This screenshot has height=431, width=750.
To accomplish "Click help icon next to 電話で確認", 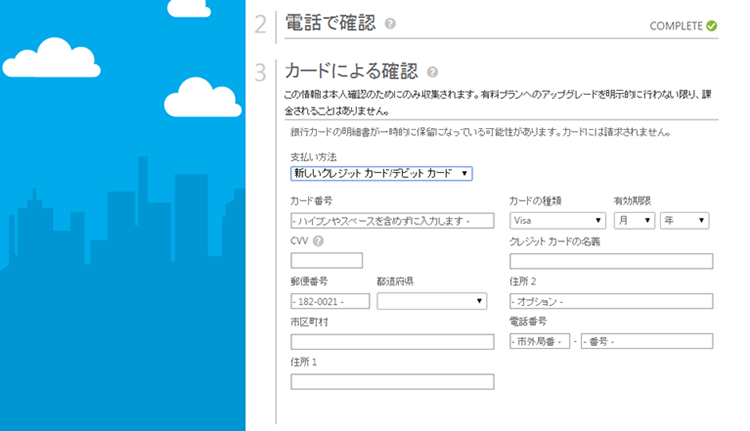I will 390,24.
